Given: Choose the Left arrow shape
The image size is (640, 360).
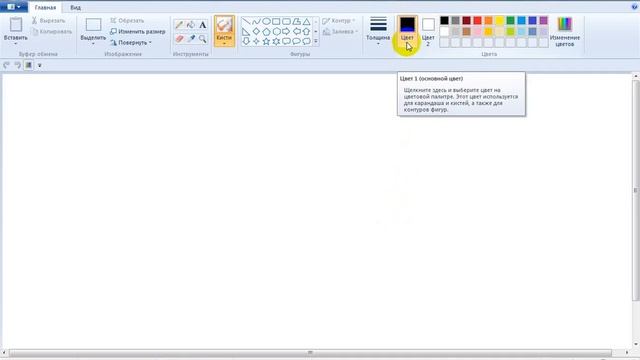Looking at the screenshot, I should (296, 31).
